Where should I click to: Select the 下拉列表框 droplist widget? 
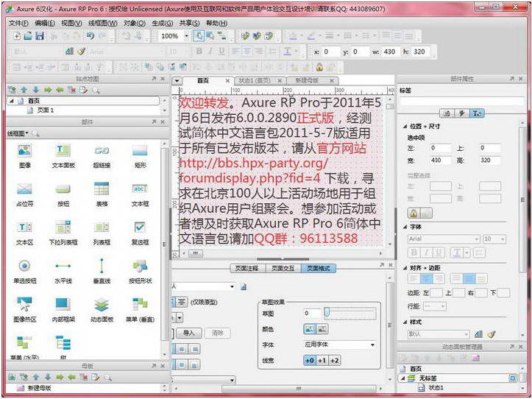pyautogui.click(x=63, y=233)
